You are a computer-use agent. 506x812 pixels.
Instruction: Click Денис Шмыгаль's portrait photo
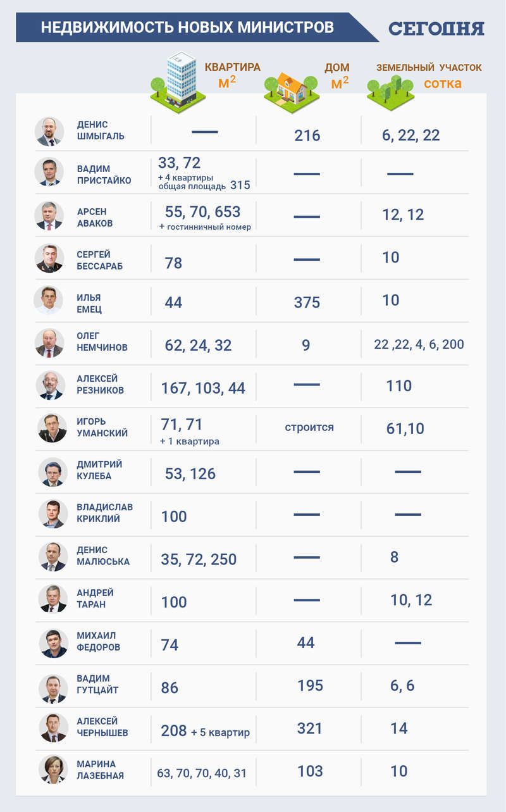click(49, 131)
